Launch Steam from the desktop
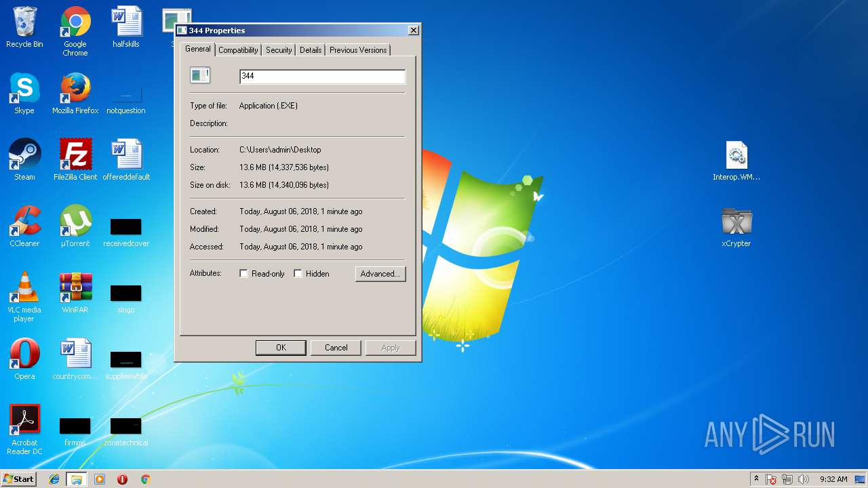 24,161
